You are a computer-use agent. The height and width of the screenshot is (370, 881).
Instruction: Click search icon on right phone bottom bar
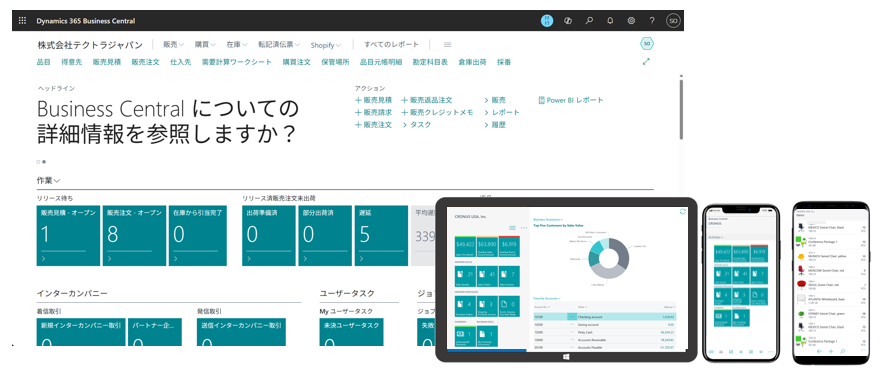coord(842,351)
